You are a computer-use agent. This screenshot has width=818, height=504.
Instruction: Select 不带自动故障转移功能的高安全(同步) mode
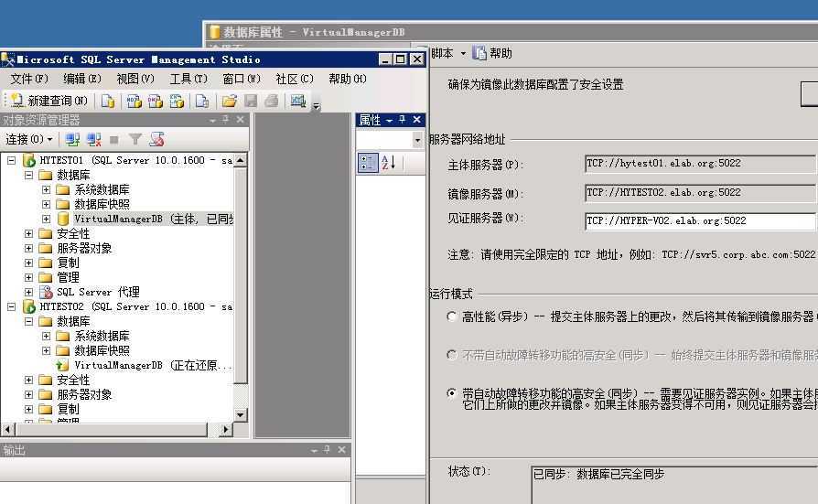coord(452,355)
